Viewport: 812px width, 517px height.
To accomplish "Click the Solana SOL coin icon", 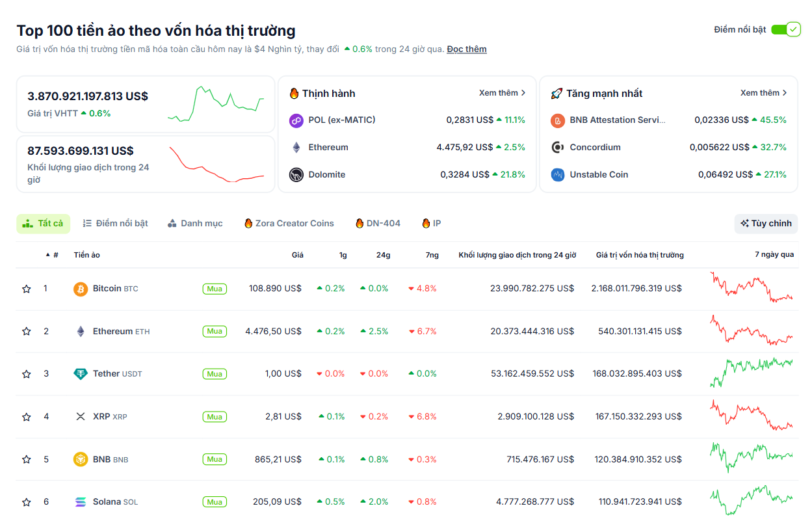I will coord(79,501).
